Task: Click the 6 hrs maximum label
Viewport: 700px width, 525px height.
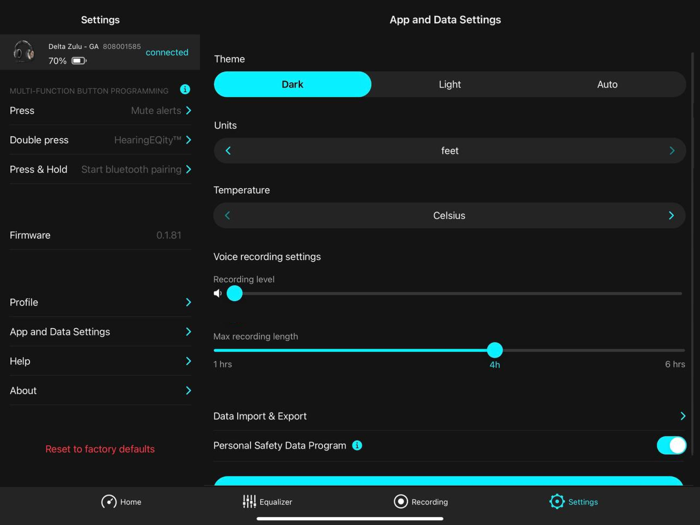Action: [x=675, y=364]
